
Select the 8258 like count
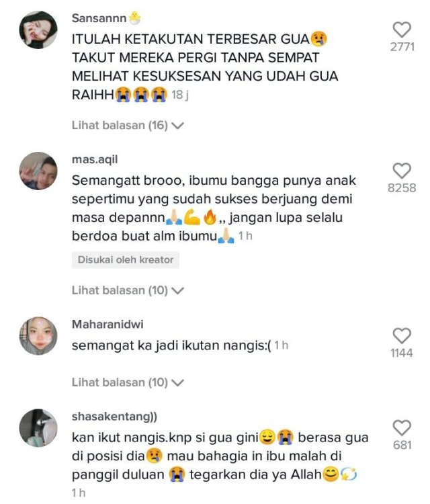point(402,188)
